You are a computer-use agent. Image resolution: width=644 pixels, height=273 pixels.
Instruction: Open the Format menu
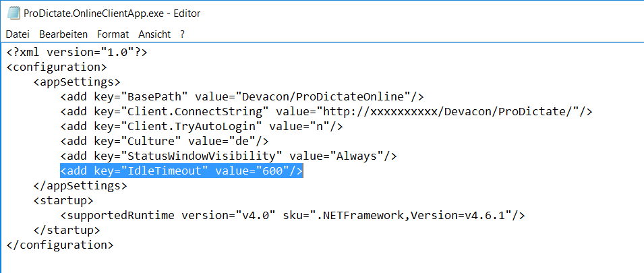point(113,34)
